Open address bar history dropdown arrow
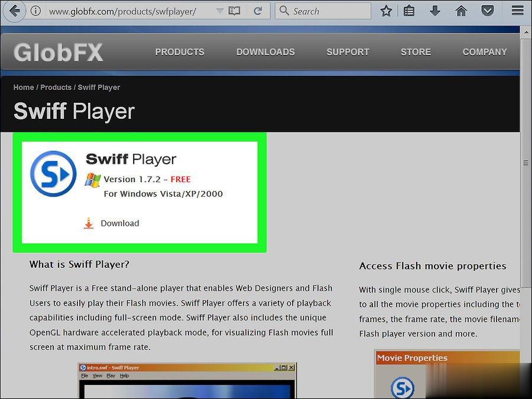The height and width of the screenshot is (399, 532). pos(219,11)
